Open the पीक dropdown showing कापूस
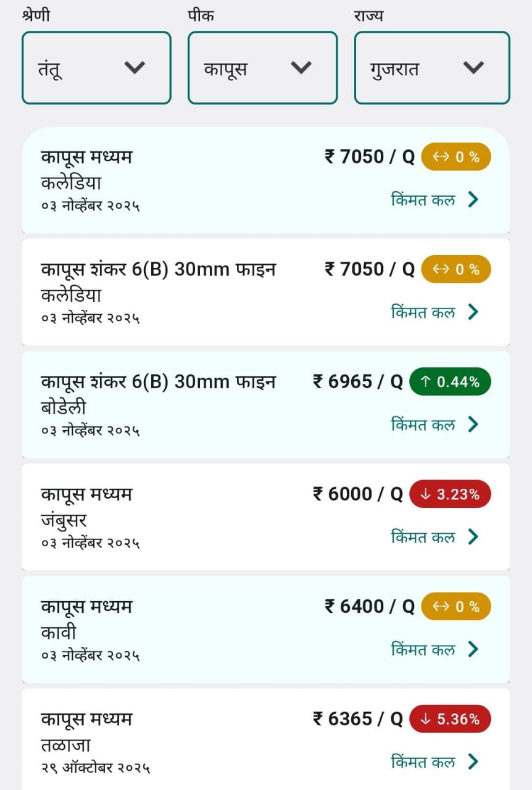The height and width of the screenshot is (790, 532). 262,68
